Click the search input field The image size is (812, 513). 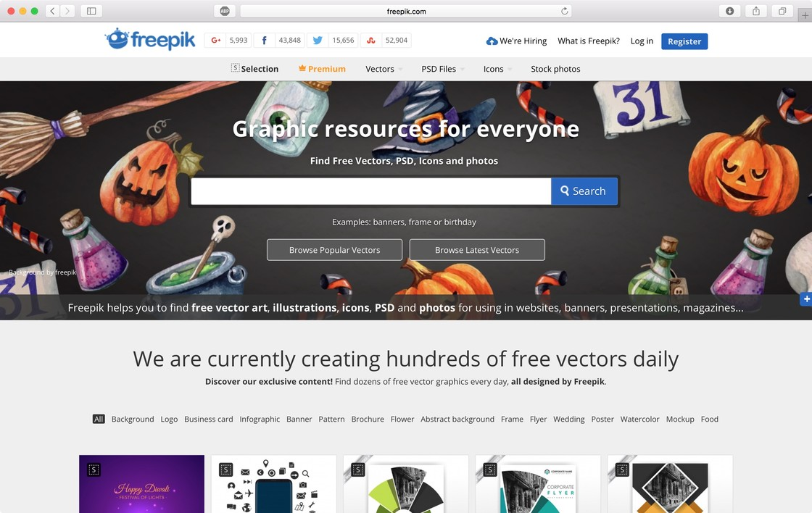pos(370,191)
